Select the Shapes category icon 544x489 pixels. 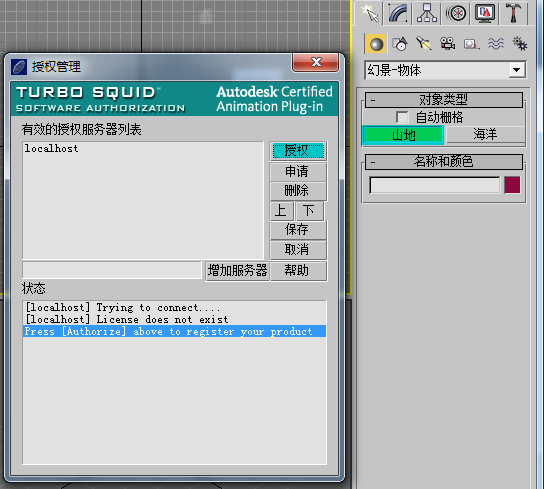click(400, 44)
